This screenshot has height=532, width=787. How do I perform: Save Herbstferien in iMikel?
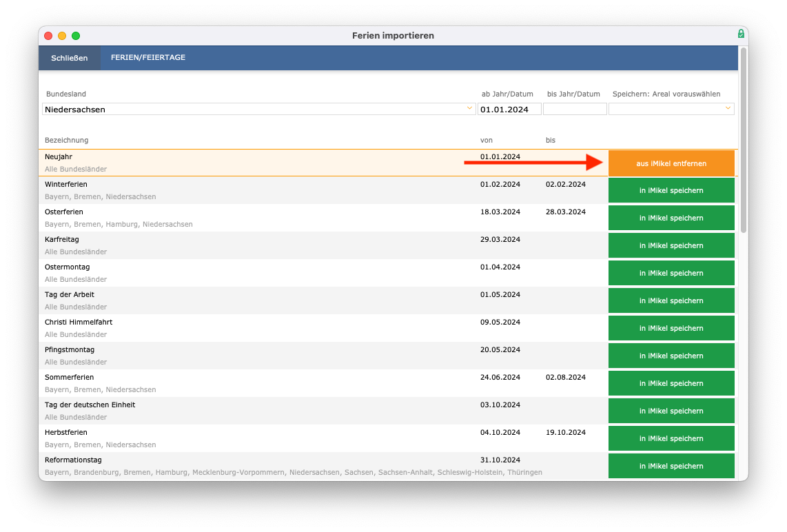click(671, 439)
